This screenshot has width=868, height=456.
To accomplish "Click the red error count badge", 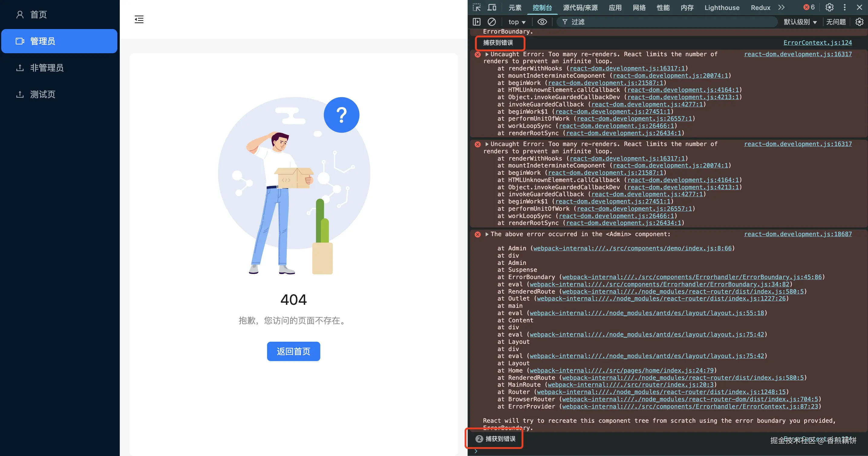I will [809, 8].
